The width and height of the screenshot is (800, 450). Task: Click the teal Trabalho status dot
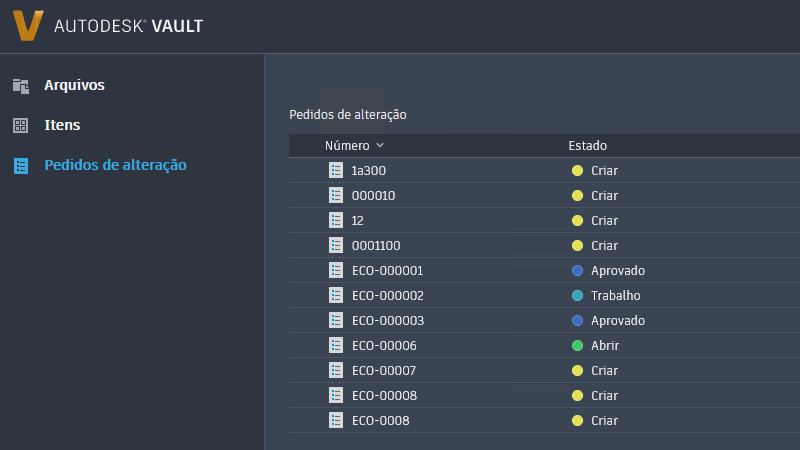(577, 296)
